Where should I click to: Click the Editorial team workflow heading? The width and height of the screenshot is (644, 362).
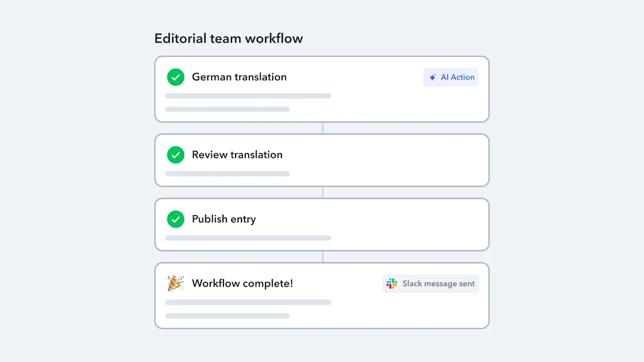228,38
